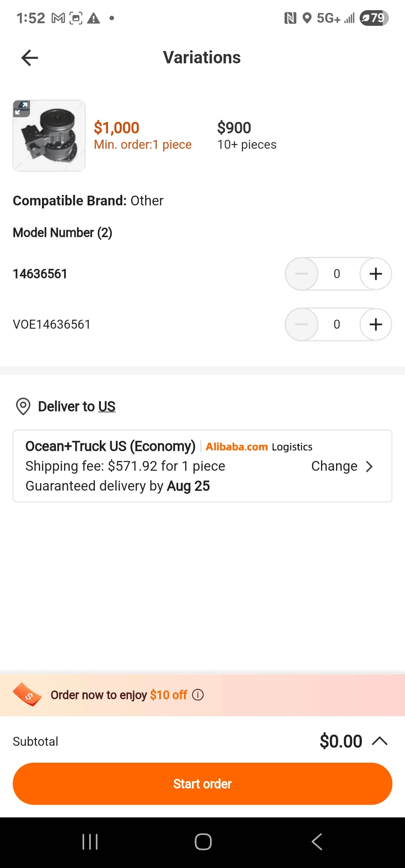Increase quantity for model 14636561
This screenshot has width=405, height=868.
[376, 274]
